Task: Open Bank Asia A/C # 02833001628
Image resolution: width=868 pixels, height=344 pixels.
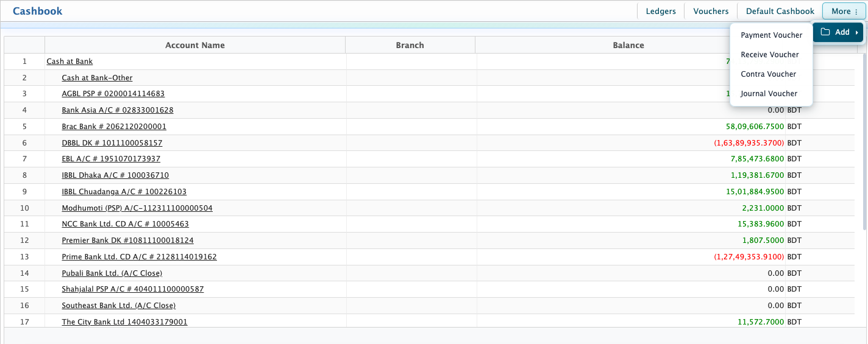Action: 118,110
